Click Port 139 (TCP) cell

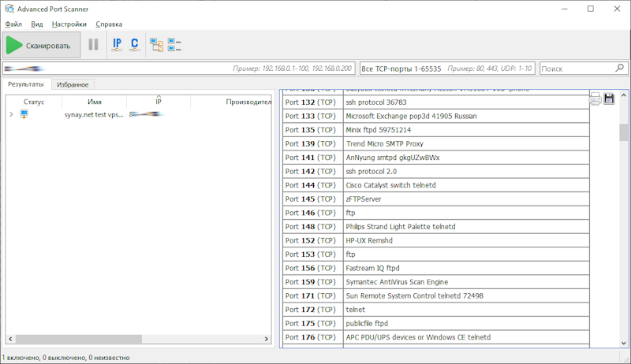click(312, 144)
